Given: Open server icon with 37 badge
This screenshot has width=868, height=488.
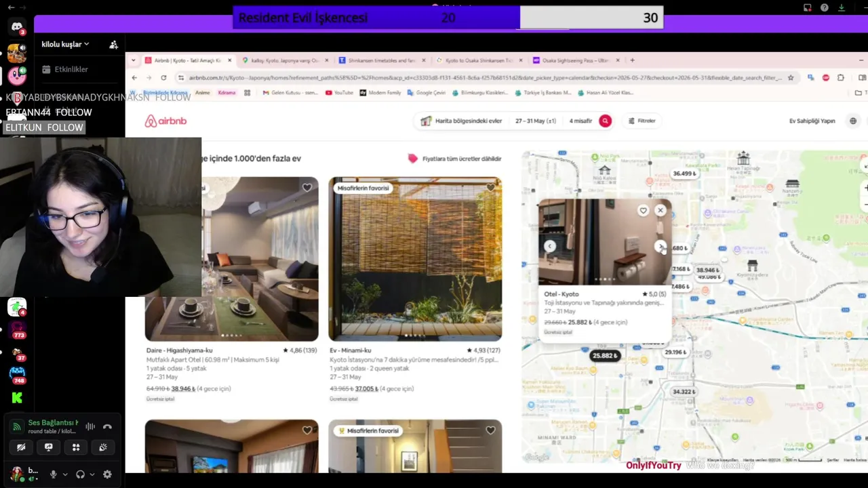Looking at the screenshot, I should [x=17, y=352].
